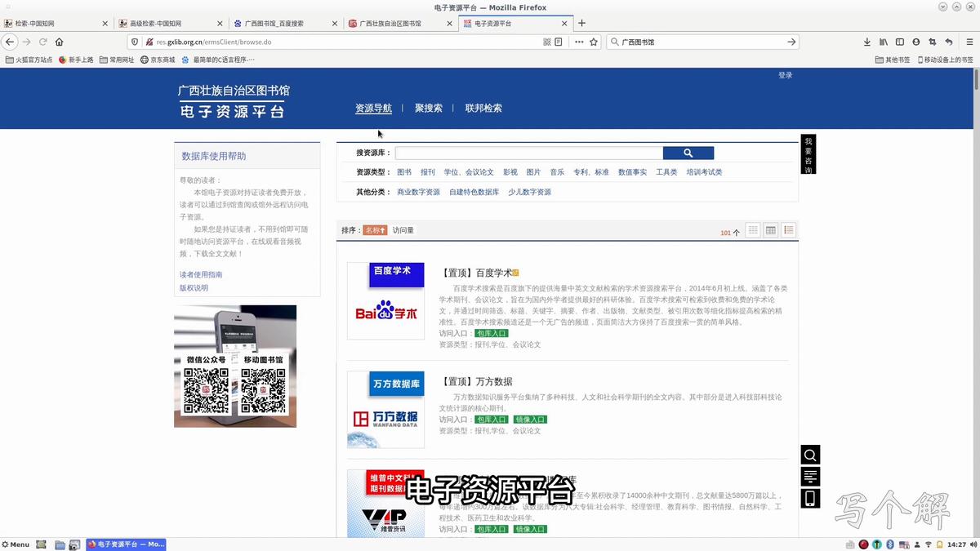This screenshot has width=980, height=551.
Task: Click the 搜资源库 search input field
Action: [x=527, y=153]
